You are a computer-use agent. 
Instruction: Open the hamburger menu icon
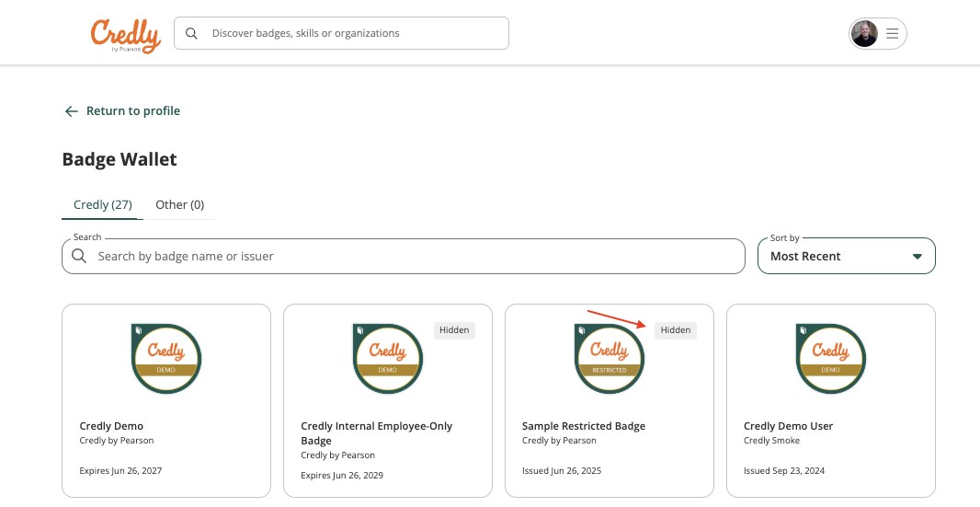(x=893, y=33)
